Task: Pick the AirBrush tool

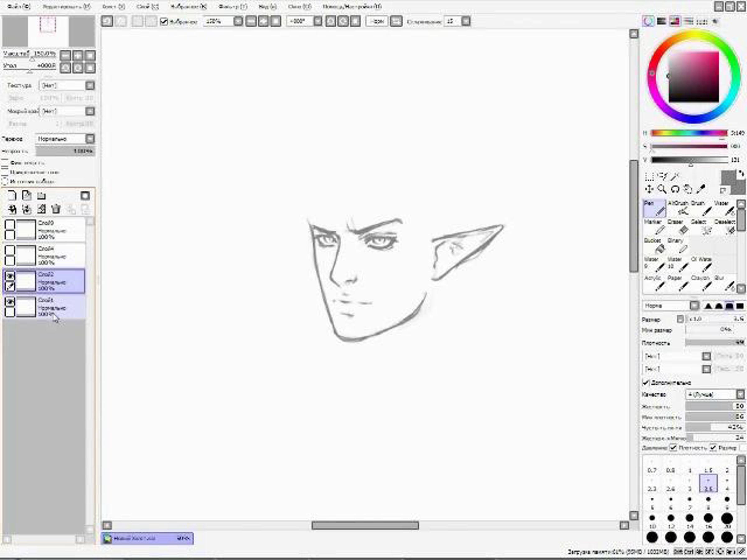Action: pyautogui.click(x=682, y=211)
